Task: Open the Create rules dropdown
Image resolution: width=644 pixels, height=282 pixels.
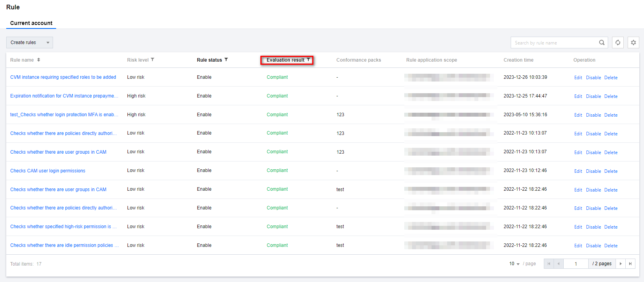Action: click(x=30, y=43)
